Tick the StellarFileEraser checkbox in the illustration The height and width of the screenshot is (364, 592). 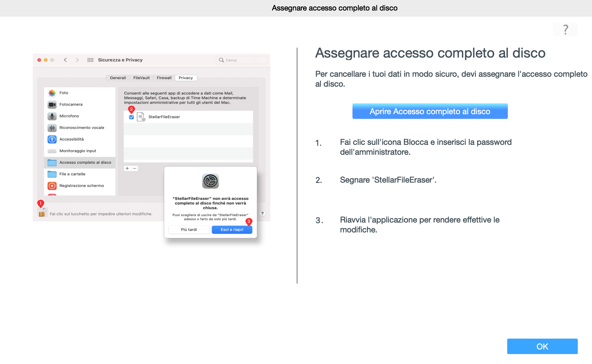pos(132,117)
